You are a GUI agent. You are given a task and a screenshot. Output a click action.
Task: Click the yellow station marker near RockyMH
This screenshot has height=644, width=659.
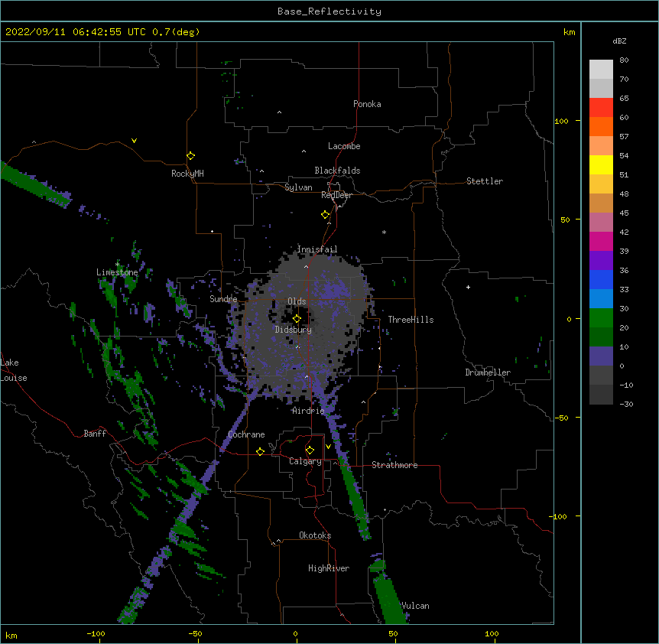(190, 156)
